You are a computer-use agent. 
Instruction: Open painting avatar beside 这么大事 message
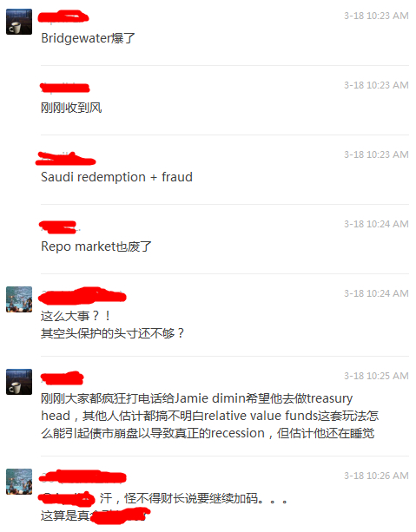click(19, 299)
